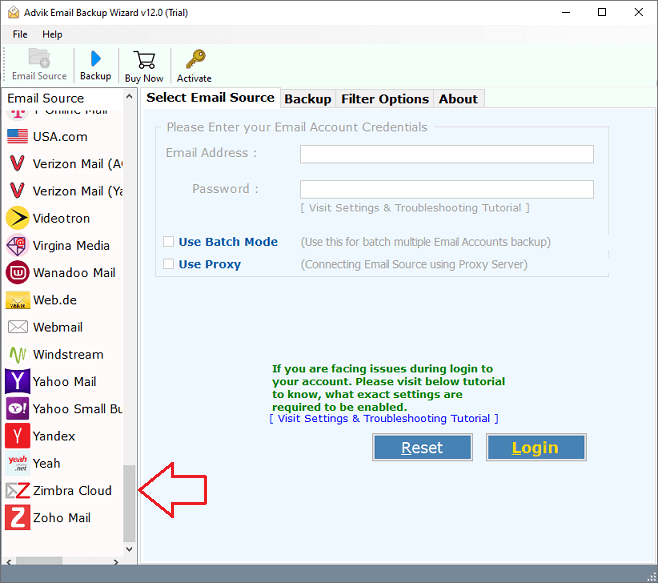Click the horizontal scrollbar thumb of source list
The image size is (658, 583).
pos(39,561)
